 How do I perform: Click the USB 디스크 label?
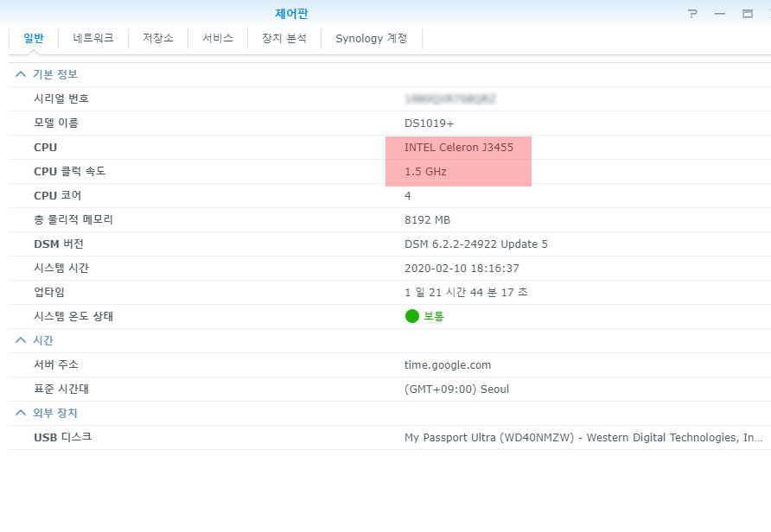click(x=62, y=437)
